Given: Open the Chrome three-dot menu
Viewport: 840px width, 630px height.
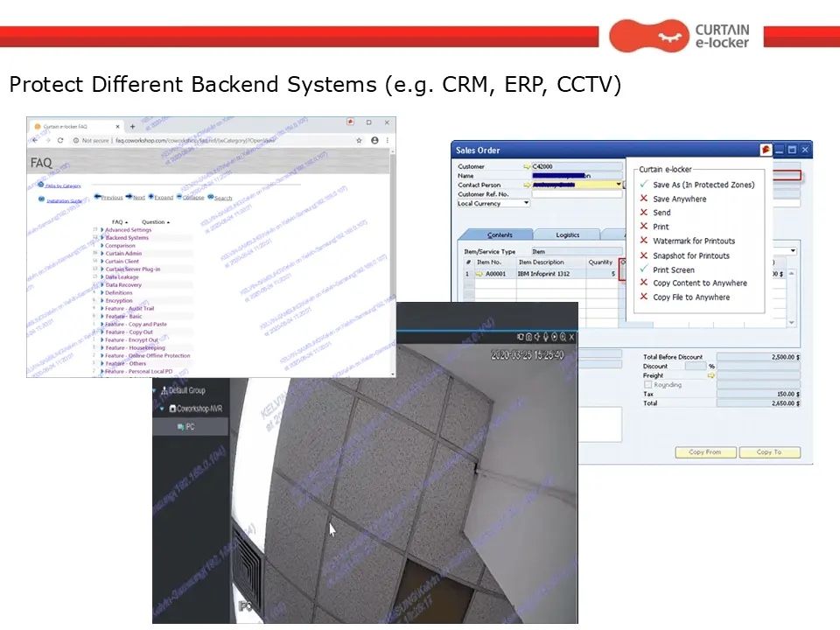Looking at the screenshot, I should click(388, 140).
